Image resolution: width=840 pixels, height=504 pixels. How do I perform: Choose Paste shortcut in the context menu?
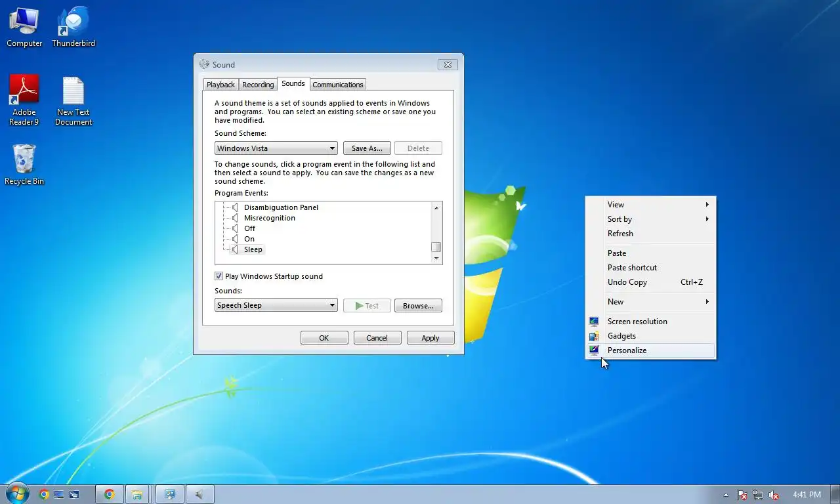coord(651,268)
